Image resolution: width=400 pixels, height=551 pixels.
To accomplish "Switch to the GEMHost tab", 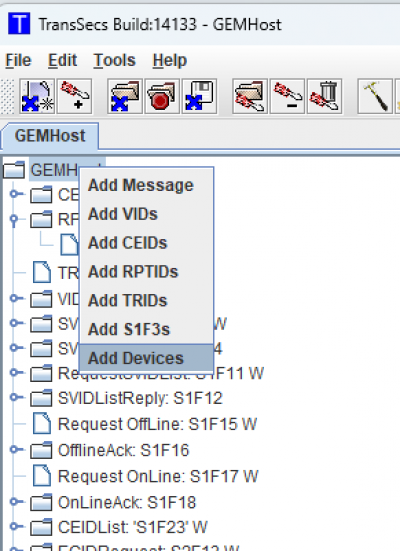I will pos(50,136).
